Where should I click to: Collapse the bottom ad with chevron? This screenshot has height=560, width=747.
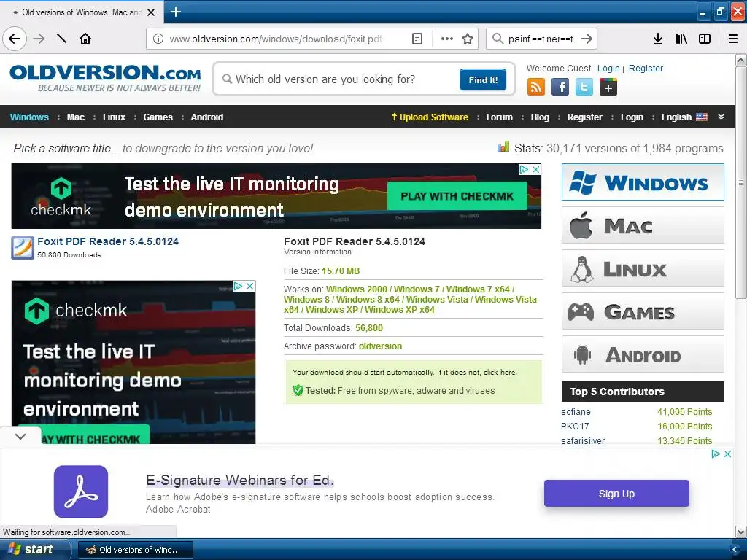(20, 436)
